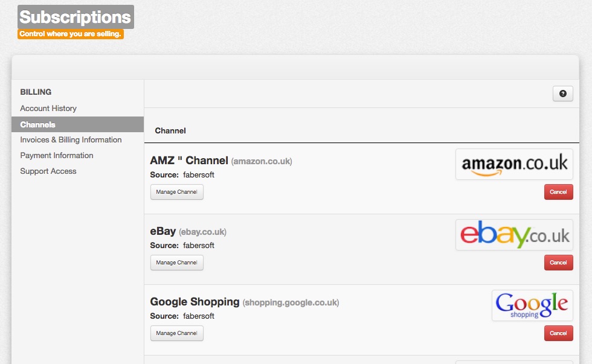Click the ebay.co.uk channel logo
Image resolution: width=592 pixels, height=364 pixels.
tap(513, 234)
